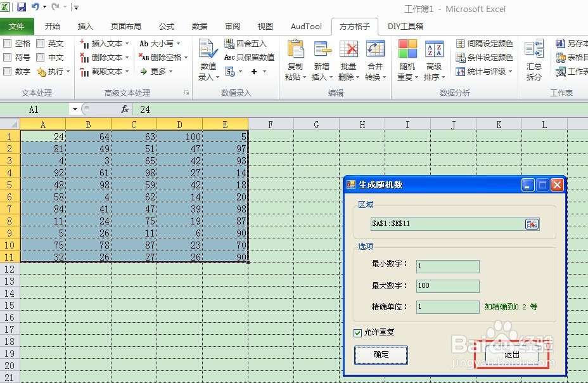Switch to the 数据 tab
This screenshot has height=383, width=588.
[200, 26]
